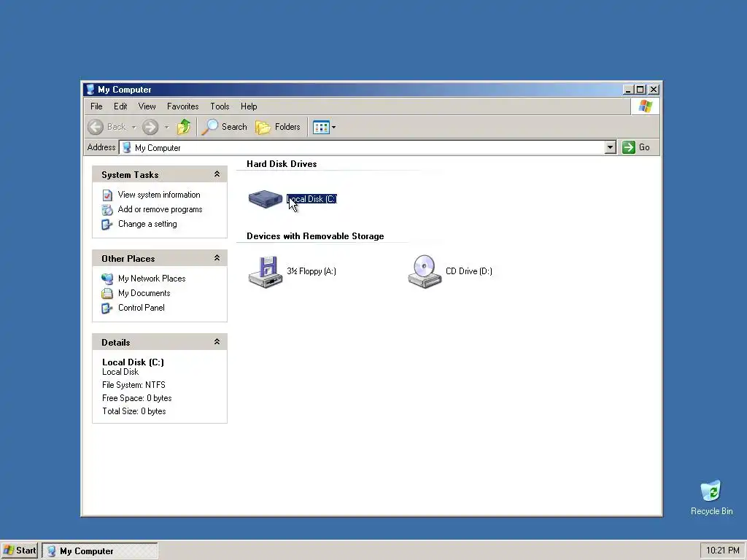Collapse the Other Places panel
This screenshot has width=747, height=560.
click(x=217, y=258)
